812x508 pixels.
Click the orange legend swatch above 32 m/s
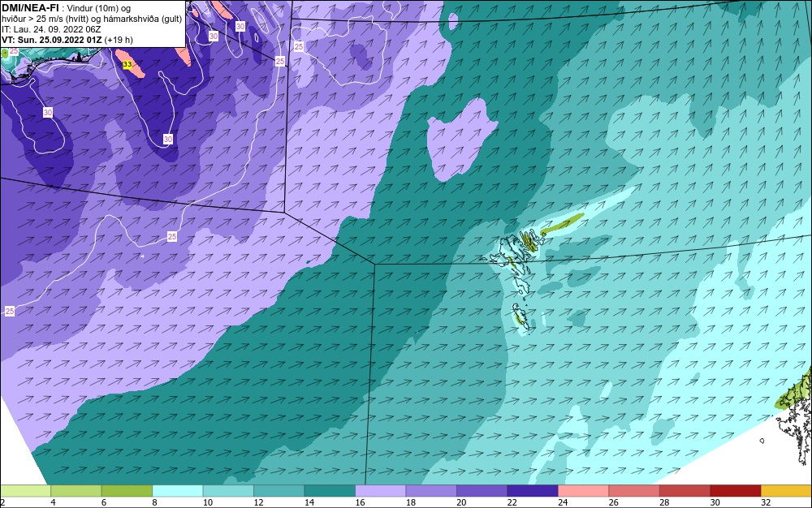[x=787, y=491]
